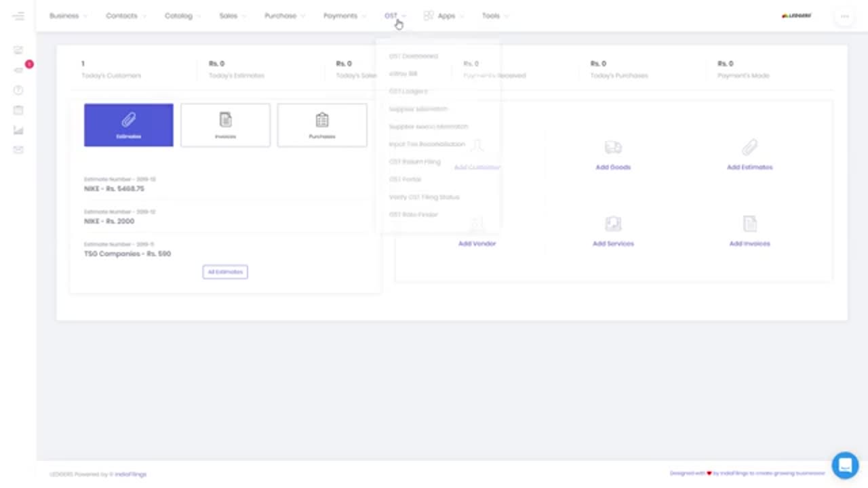Viewport: 868px width, 488px height.
Task: Switch to the Purchases tab tile
Action: click(x=322, y=125)
